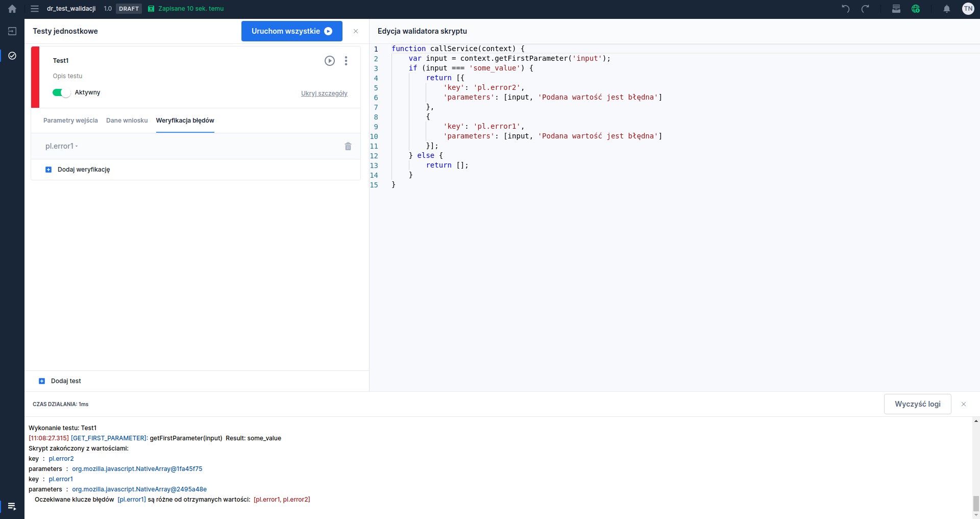This screenshot has height=519, width=980.
Task: Click the home icon in top bar
Action: [12, 9]
